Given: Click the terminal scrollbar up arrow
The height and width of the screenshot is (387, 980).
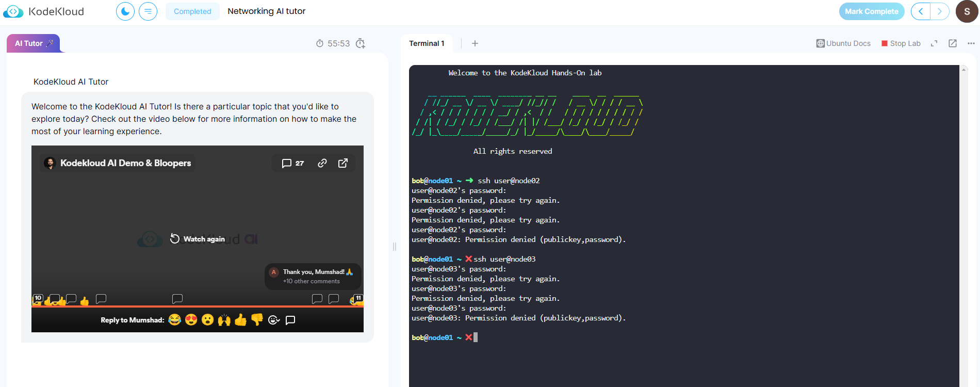Looking at the screenshot, I should point(963,69).
